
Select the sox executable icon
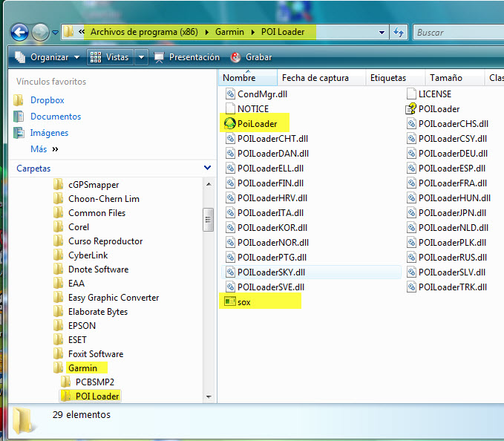230,302
